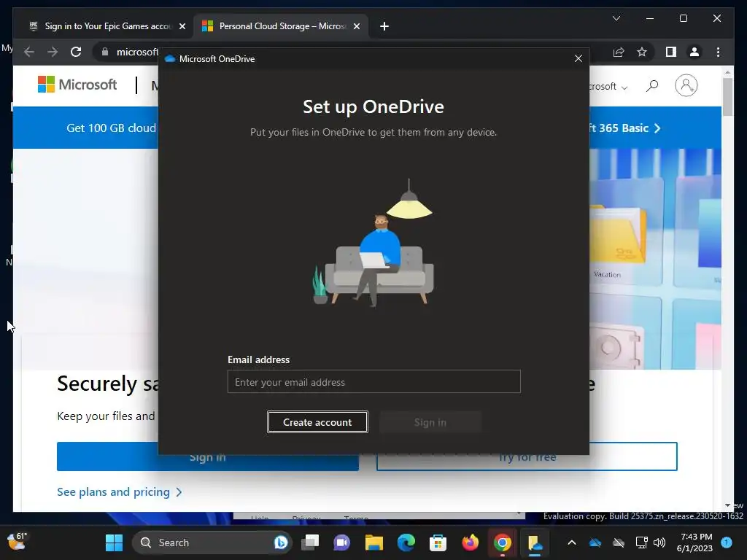
Task: Go forward in Chrome
Action: (53, 52)
